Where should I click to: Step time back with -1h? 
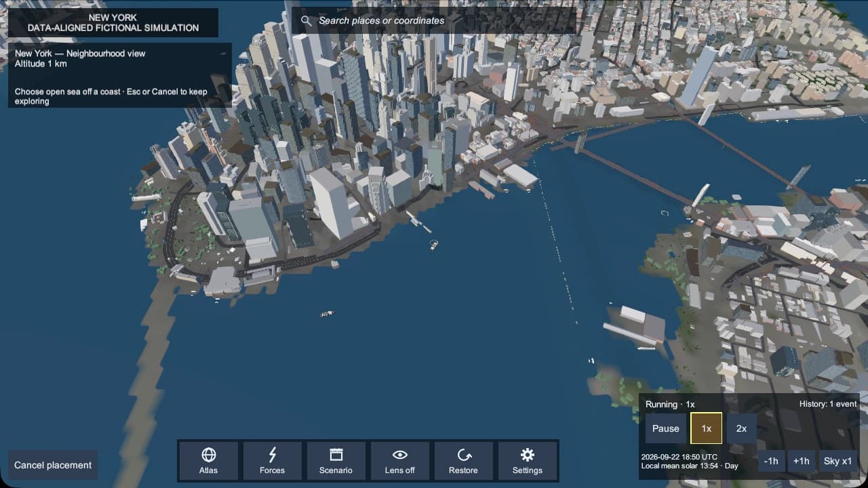pyautogui.click(x=771, y=461)
